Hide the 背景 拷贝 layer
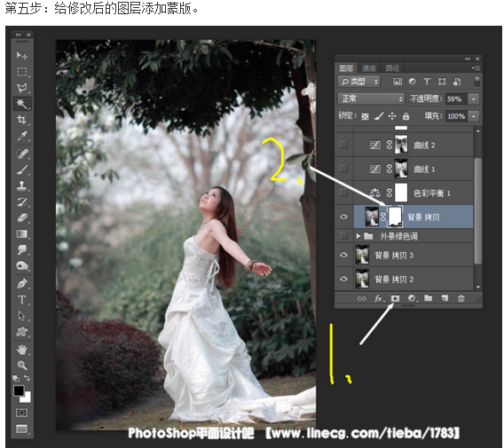 [343, 216]
